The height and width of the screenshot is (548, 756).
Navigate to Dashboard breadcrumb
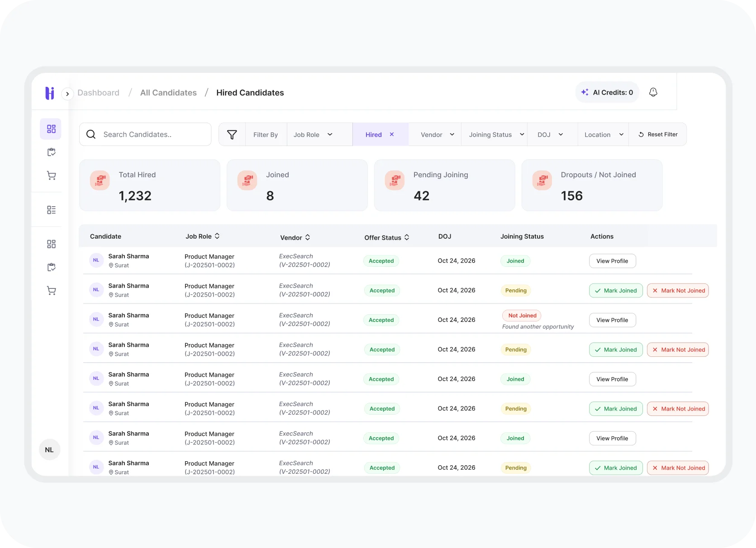pyautogui.click(x=98, y=93)
